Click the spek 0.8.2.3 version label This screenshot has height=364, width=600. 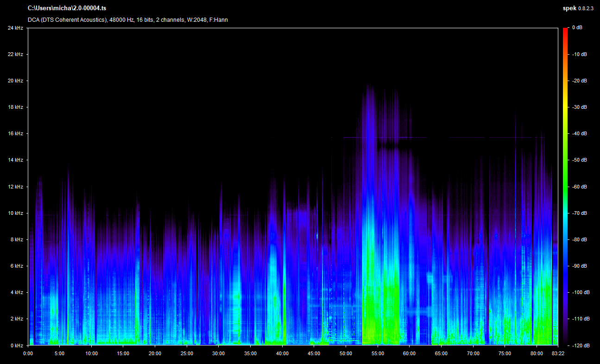[x=578, y=8]
